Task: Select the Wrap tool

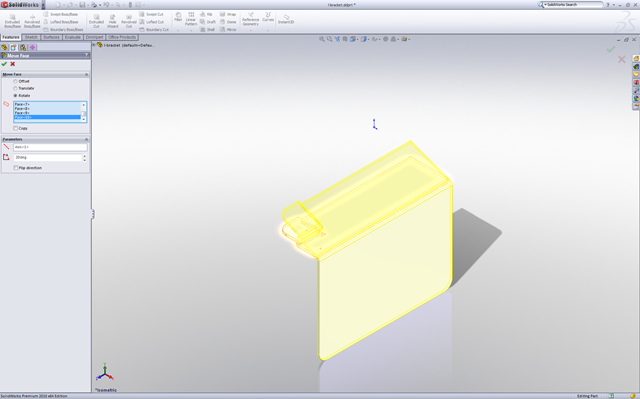Action: point(228,14)
